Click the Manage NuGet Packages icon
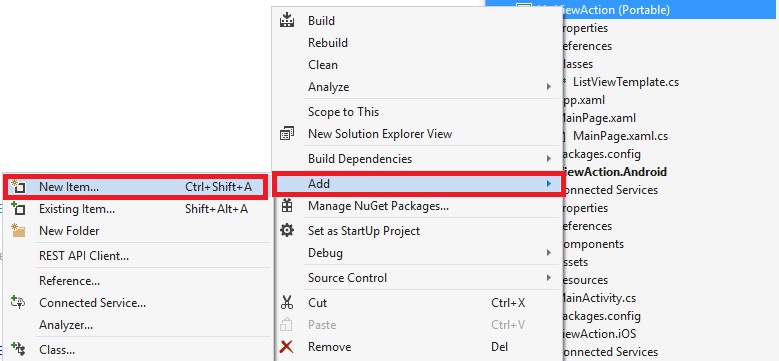The height and width of the screenshot is (361, 779). (287, 206)
